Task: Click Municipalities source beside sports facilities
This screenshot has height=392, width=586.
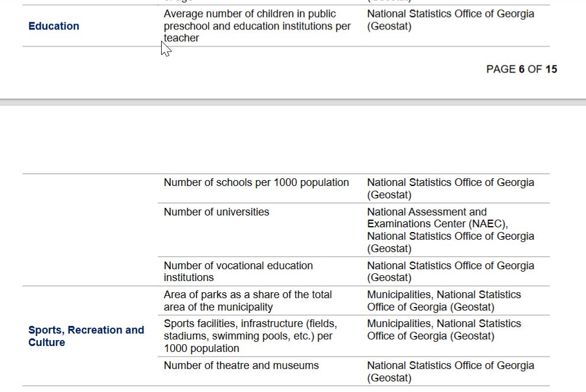Action: coord(444,329)
